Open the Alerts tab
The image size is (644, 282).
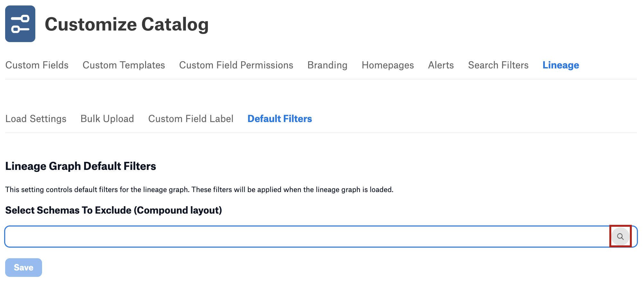coord(441,65)
